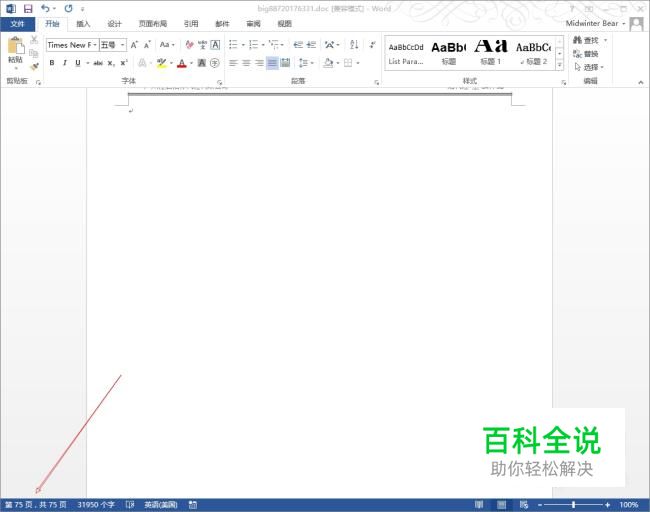Click the Save icon in quick access toolbar
The width and height of the screenshot is (650, 512).
(x=27, y=8)
